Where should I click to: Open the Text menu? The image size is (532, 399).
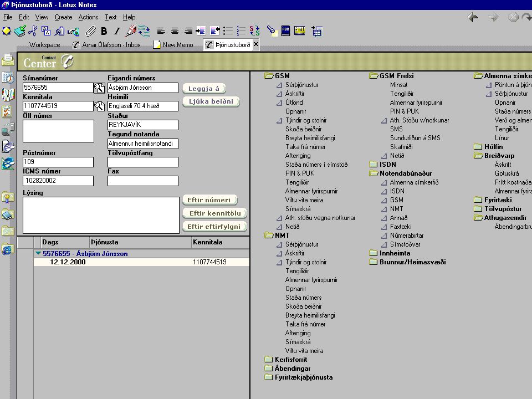pos(111,17)
